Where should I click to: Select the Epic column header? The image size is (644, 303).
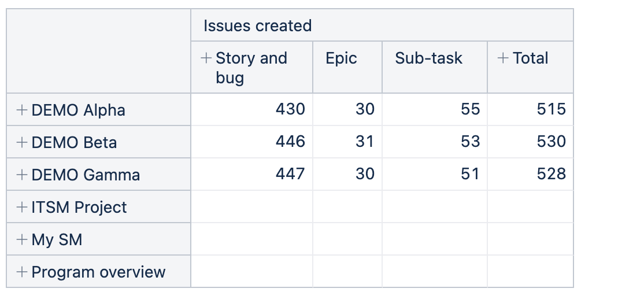pos(341,58)
